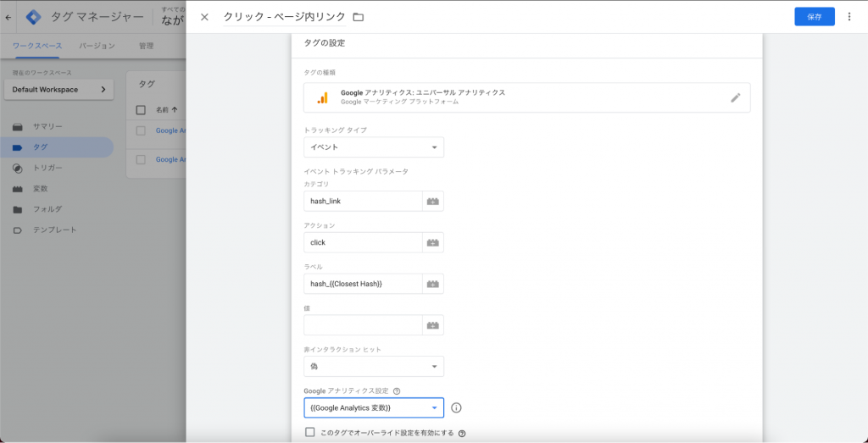Screen dimensions: 868x443
Task: Open variable picker for 値 field
Action: pos(433,325)
